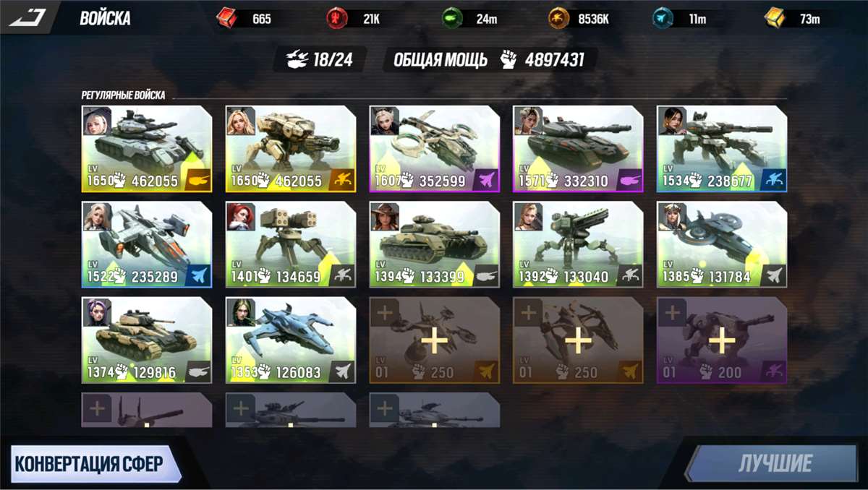The width and height of the screenshot is (868, 490).
Task: Open КОНВЕРТАЦИЯ СФЕР button
Action: [90, 463]
